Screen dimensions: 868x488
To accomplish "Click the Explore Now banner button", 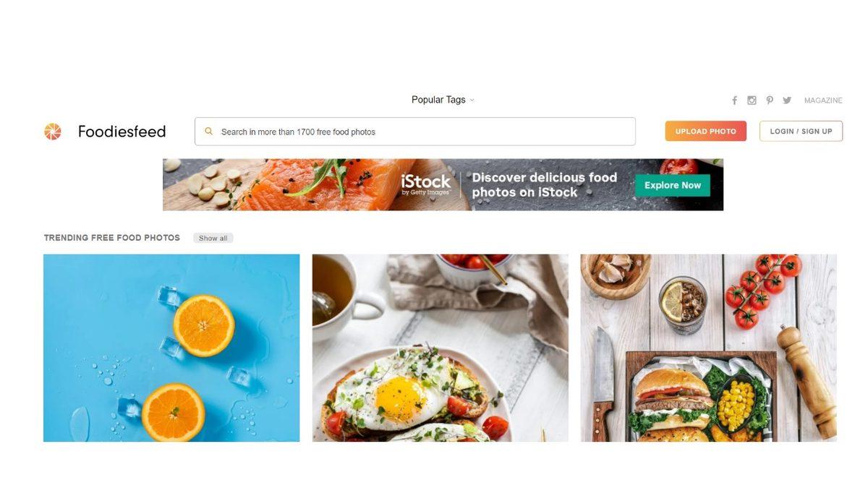I will 673,185.
